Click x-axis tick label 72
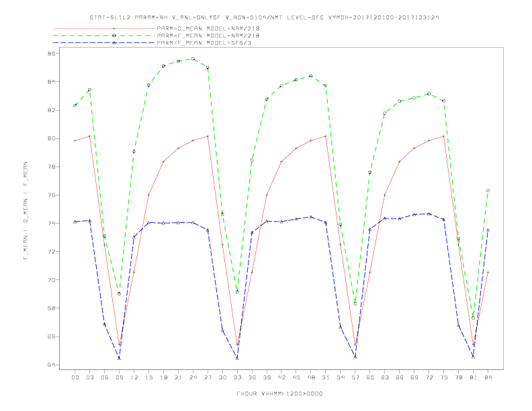 click(429, 377)
